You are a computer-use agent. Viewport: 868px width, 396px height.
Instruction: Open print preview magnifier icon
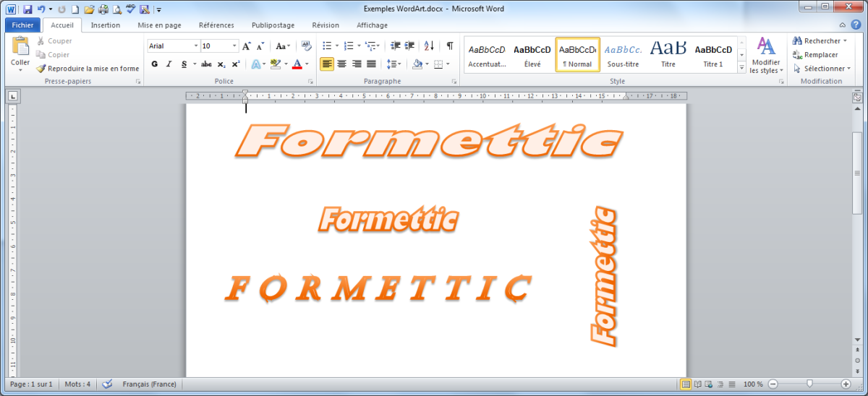pyautogui.click(x=116, y=9)
